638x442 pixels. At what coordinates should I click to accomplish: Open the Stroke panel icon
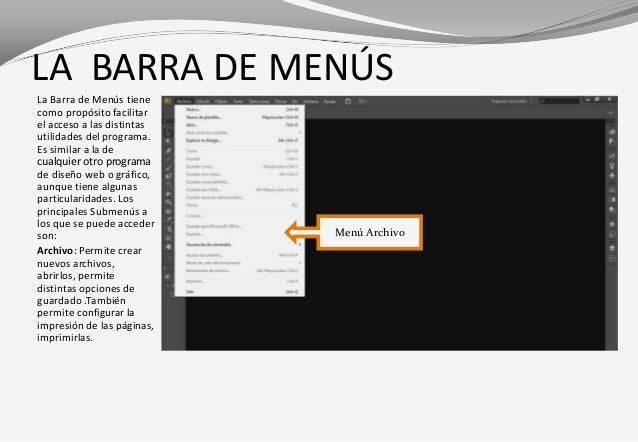(612, 190)
